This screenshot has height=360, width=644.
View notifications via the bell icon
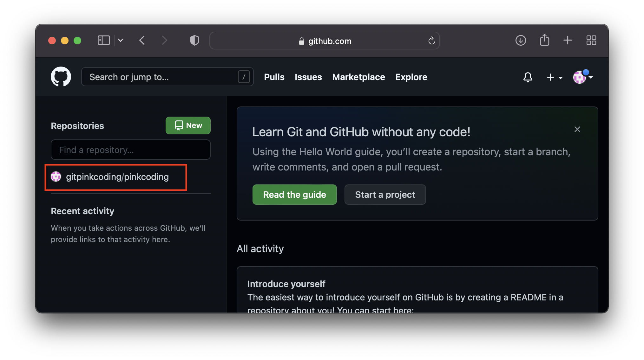[x=528, y=77]
